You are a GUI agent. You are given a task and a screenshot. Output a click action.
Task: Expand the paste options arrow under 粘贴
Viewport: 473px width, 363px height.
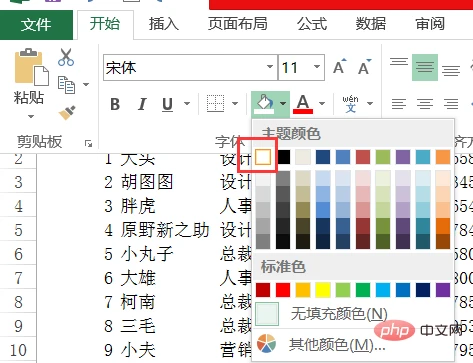(x=31, y=116)
